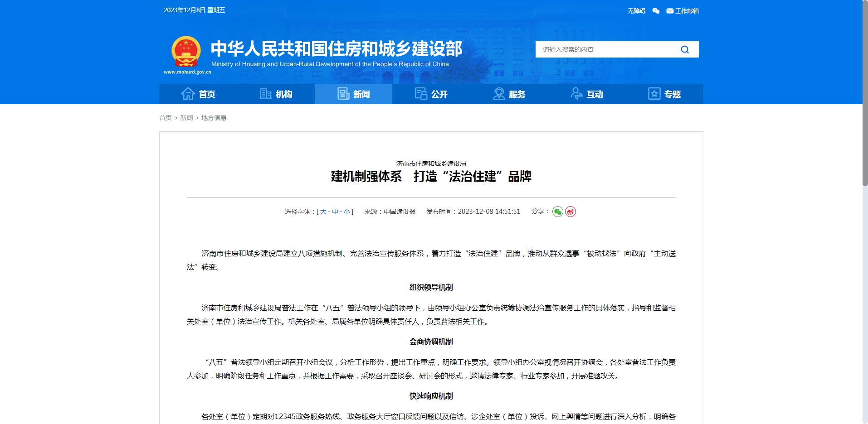The height and width of the screenshot is (424, 868).
Task: Click the newspaper icon beside 新闻
Action: point(343,94)
